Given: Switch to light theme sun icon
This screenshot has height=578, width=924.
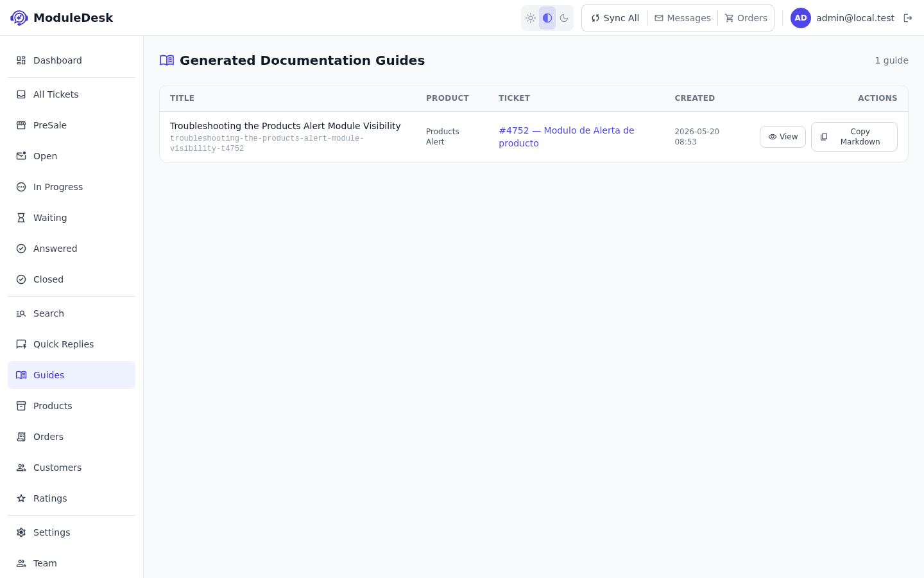Looking at the screenshot, I should (531, 18).
